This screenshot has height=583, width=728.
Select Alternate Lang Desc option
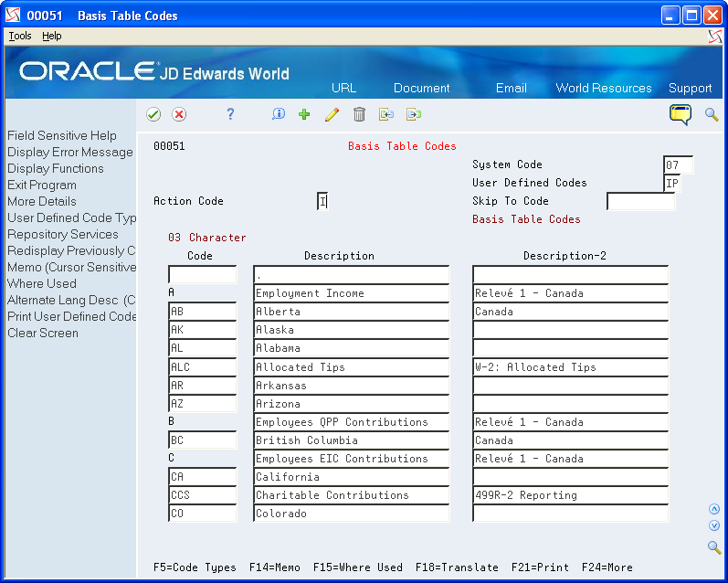[x=71, y=300]
